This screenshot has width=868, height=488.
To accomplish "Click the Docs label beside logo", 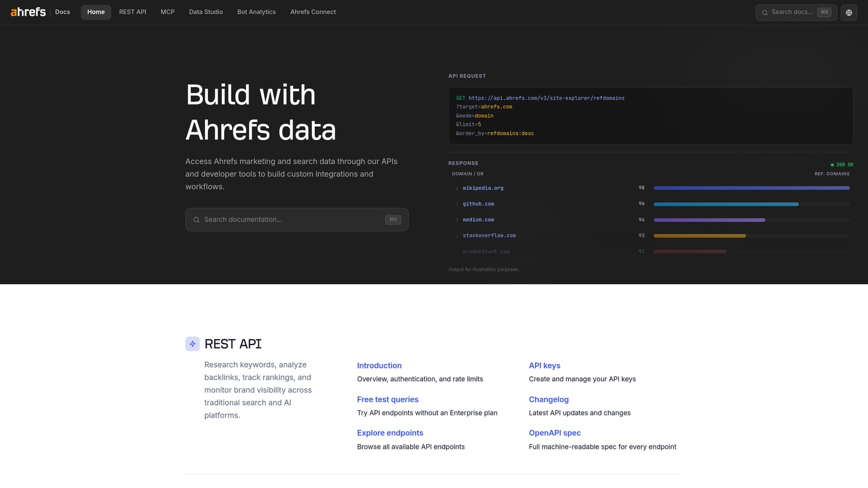I will 62,12.
